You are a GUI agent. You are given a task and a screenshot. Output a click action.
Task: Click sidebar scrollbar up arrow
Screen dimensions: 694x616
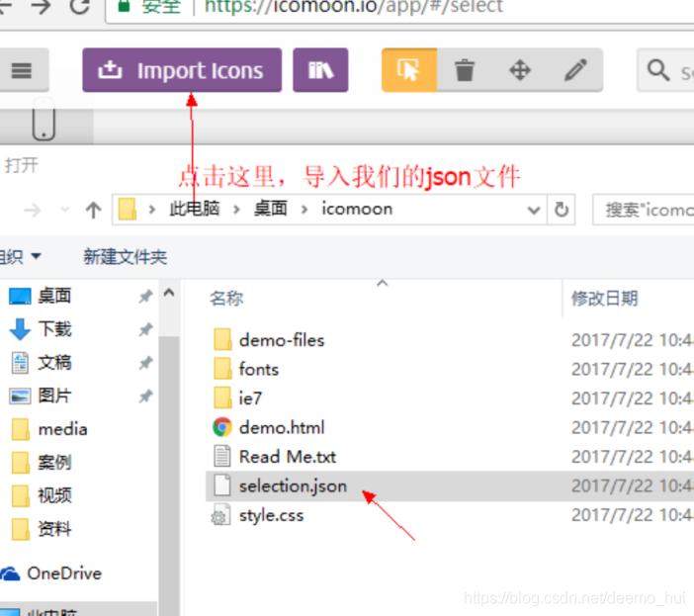pyautogui.click(x=169, y=293)
